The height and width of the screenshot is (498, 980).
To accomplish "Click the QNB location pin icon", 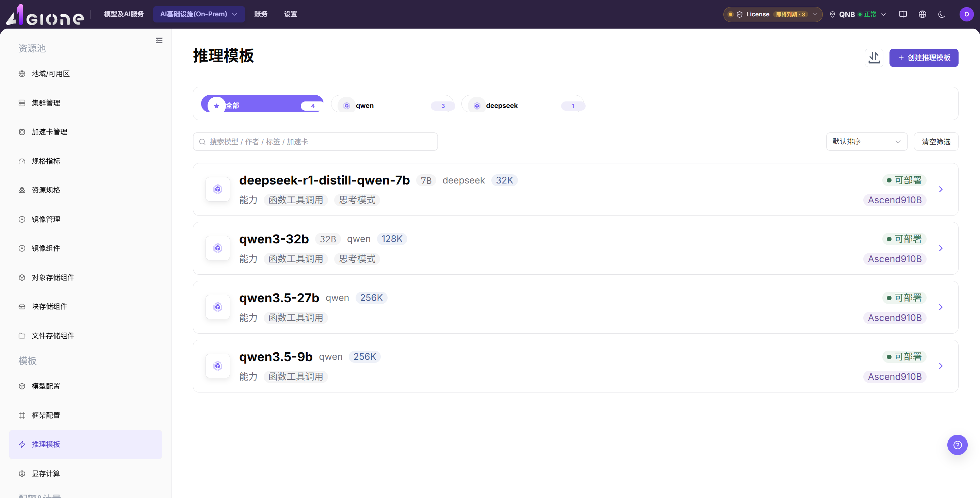I will point(832,14).
